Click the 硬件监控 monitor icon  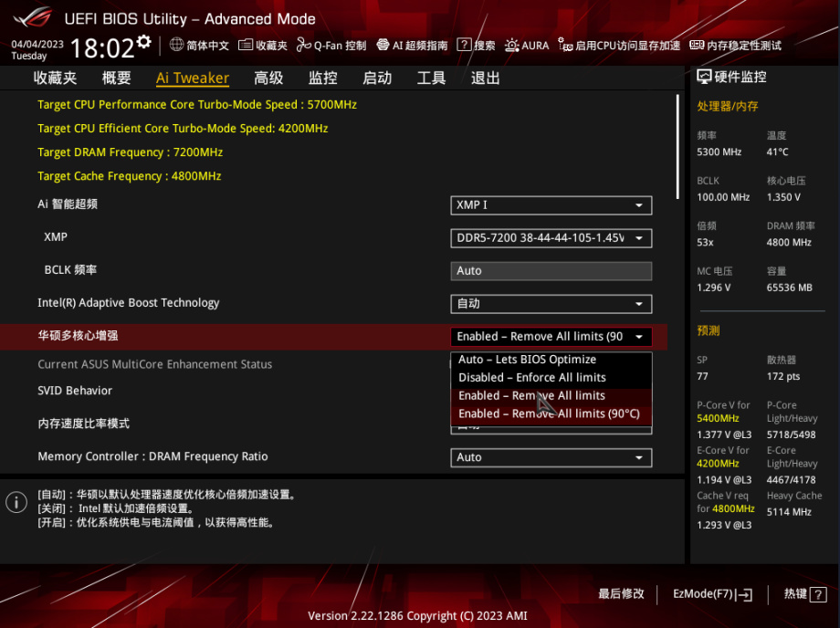pyautogui.click(x=704, y=77)
